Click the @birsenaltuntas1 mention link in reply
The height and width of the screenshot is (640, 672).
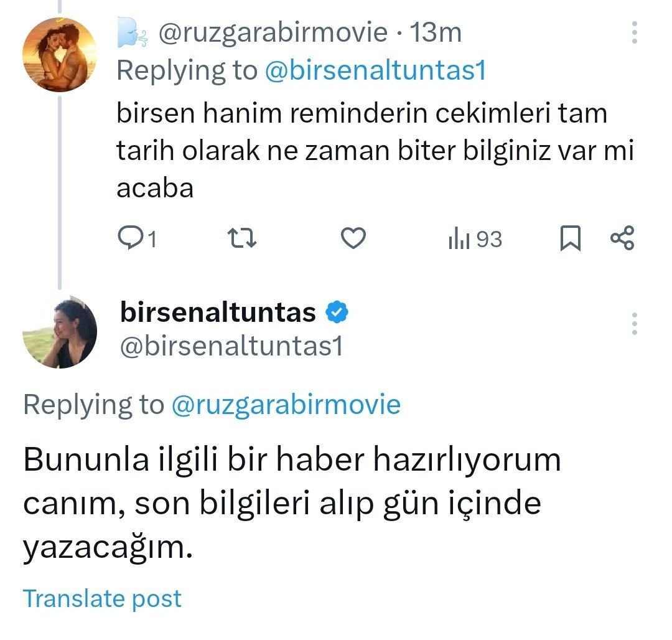375,71
